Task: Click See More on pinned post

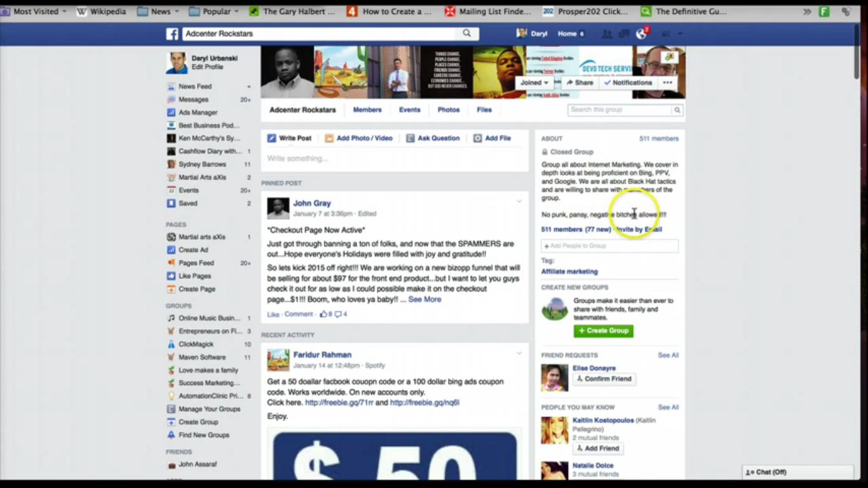Action: pyautogui.click(x=424, y=299)
